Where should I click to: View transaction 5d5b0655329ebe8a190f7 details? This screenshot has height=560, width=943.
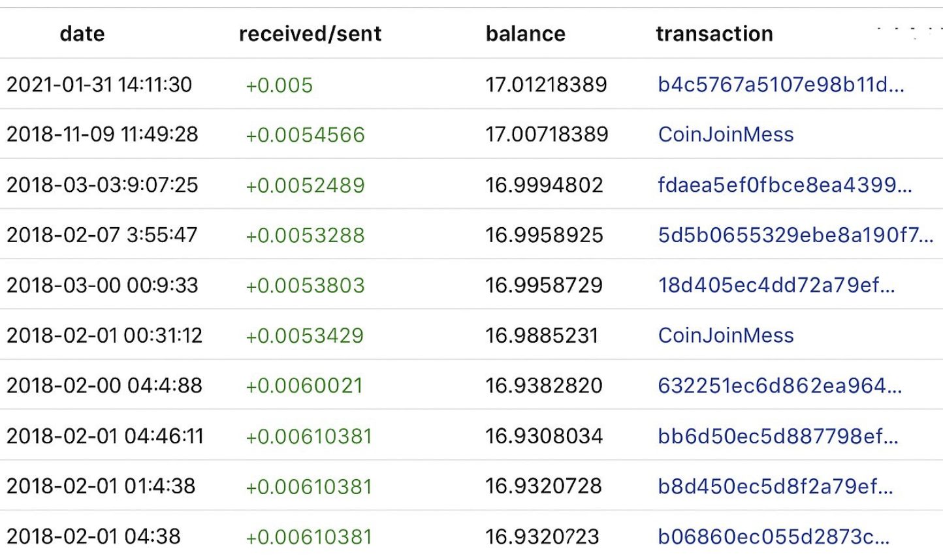(795, 235)
